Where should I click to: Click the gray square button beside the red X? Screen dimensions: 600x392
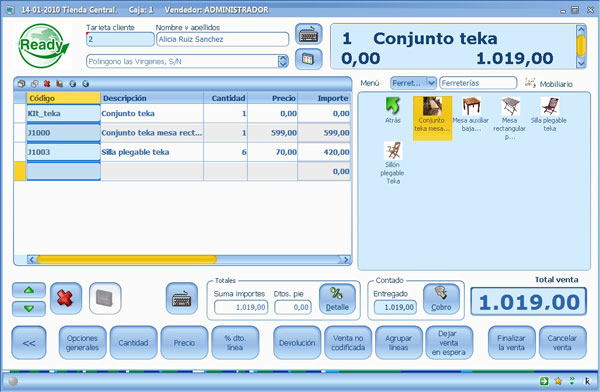point(105,298)
